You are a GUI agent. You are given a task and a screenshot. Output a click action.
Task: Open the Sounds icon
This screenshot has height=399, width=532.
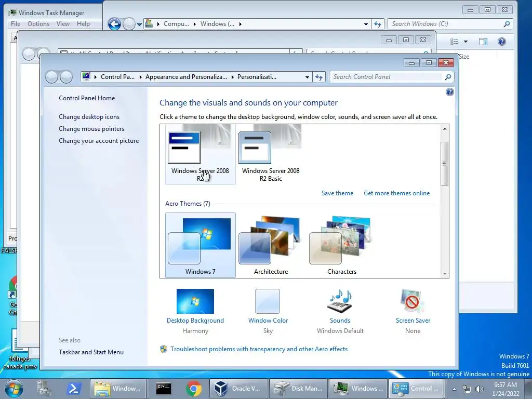(x=340, y=301)
